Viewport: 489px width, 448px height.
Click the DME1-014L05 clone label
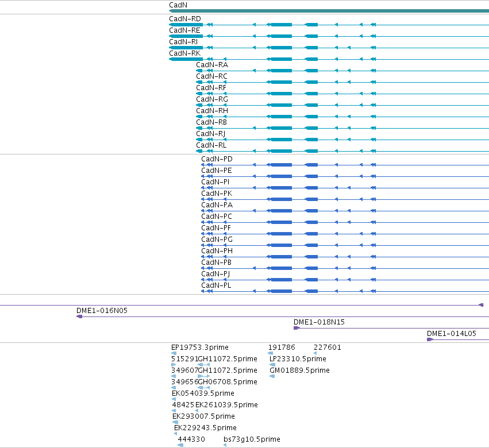tap(452, 334)
